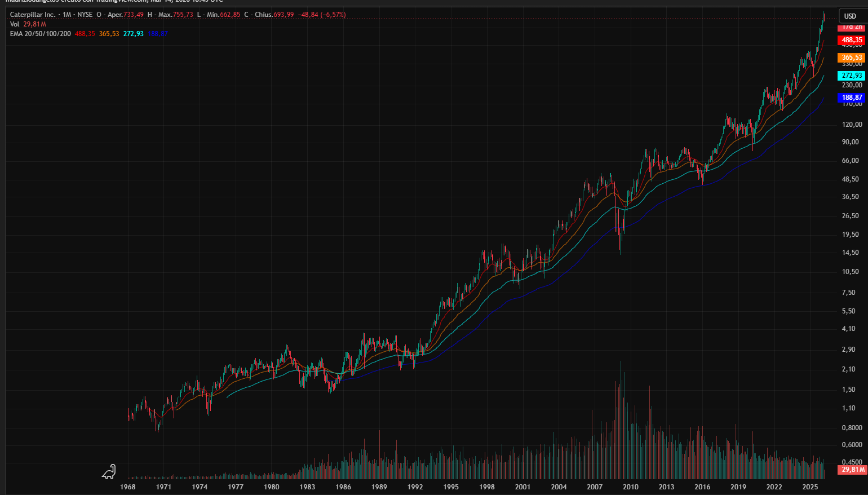868x495 pixels.
Task: Click the 0,8000 price scale label
Action: [852, 428]
